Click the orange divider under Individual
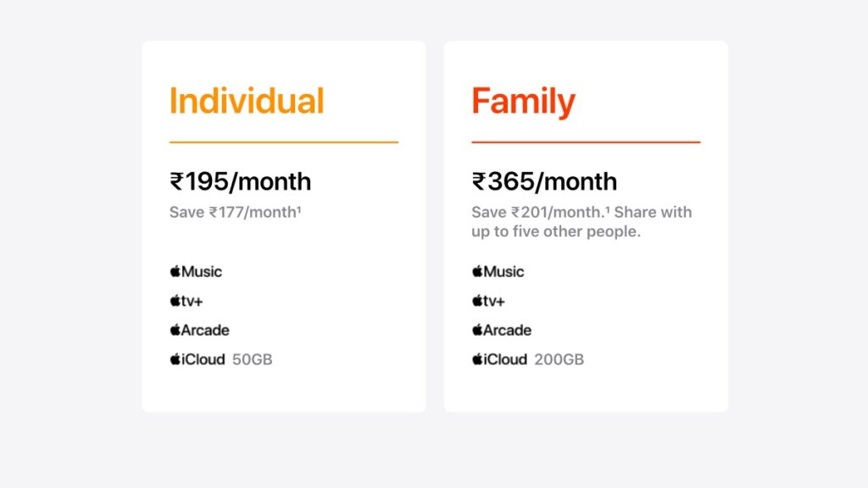Screen dimensions: 868x488 tap(283, 142)
